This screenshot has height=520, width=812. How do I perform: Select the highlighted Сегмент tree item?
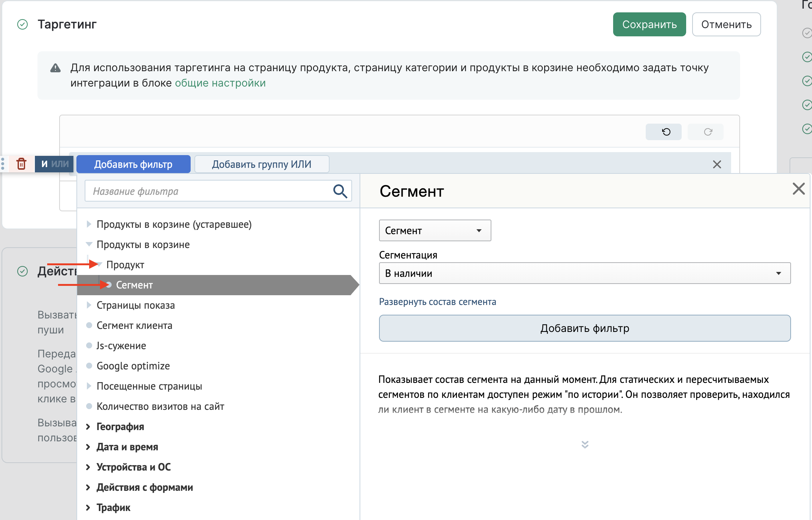point(218,285)
